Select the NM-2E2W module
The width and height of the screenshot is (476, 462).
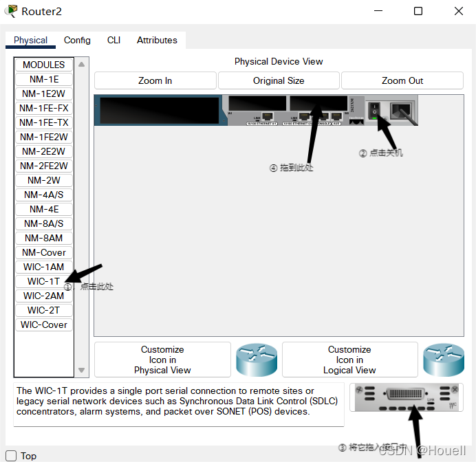tap(44, 151)
